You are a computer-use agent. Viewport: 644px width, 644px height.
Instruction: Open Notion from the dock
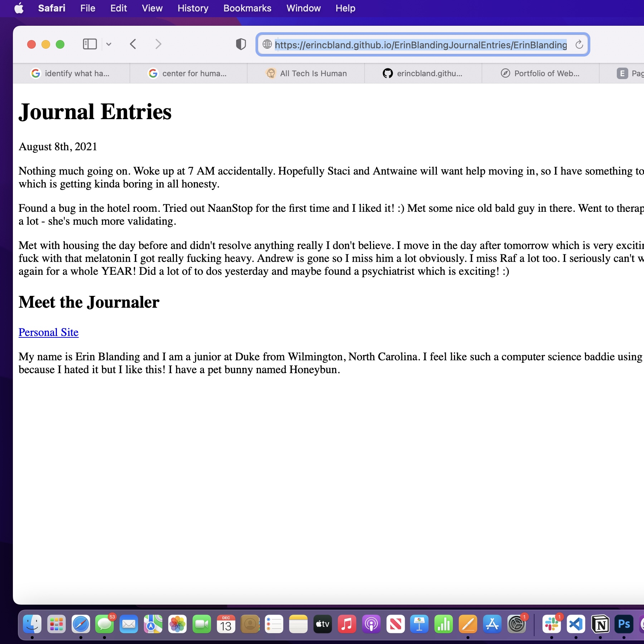click(600, 624)
